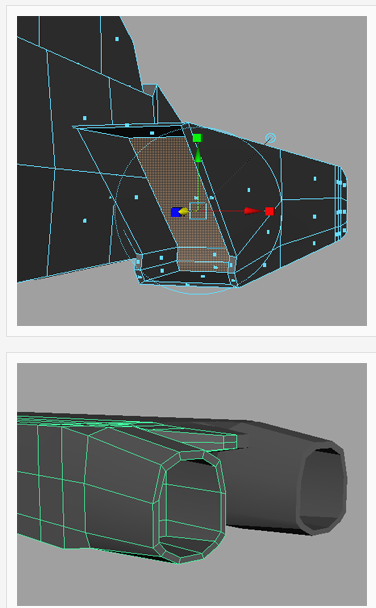Open the top wireframe viewport image
This screenshot has width=376, height=608.
(x=192, y=171)
